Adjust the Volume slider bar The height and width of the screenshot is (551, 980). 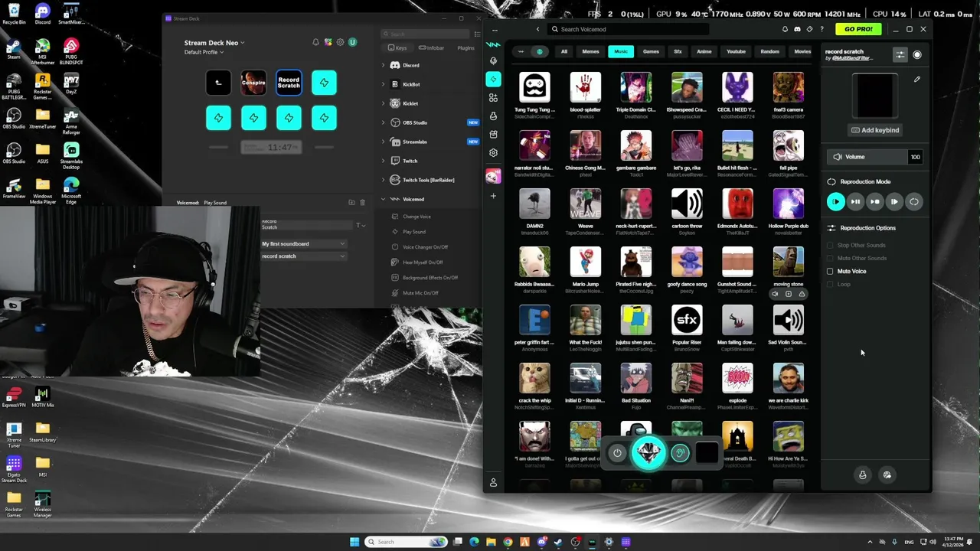click(867, 157)
